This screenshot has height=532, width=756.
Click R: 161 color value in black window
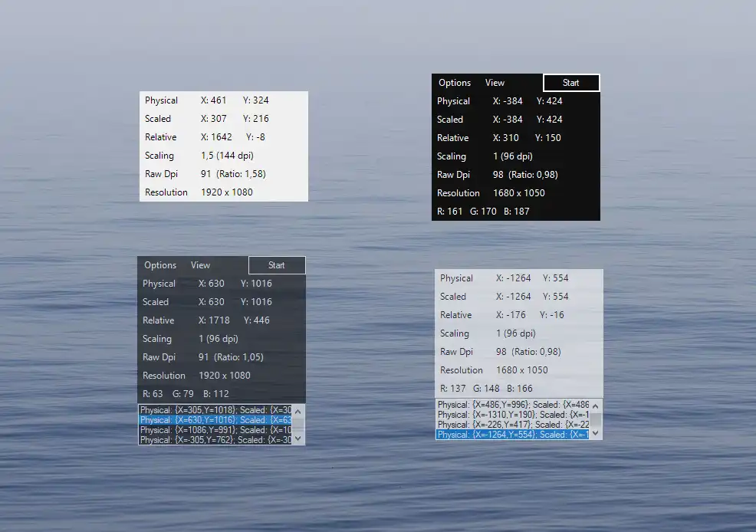point(449,212)
